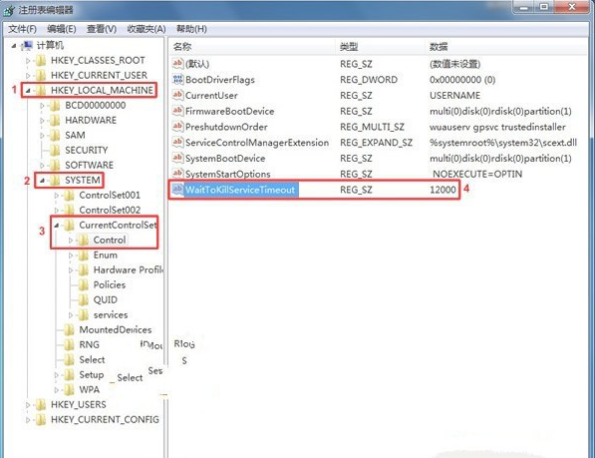Open the 帮助(H) menu
Screen dimensions: 595x458
192,29
